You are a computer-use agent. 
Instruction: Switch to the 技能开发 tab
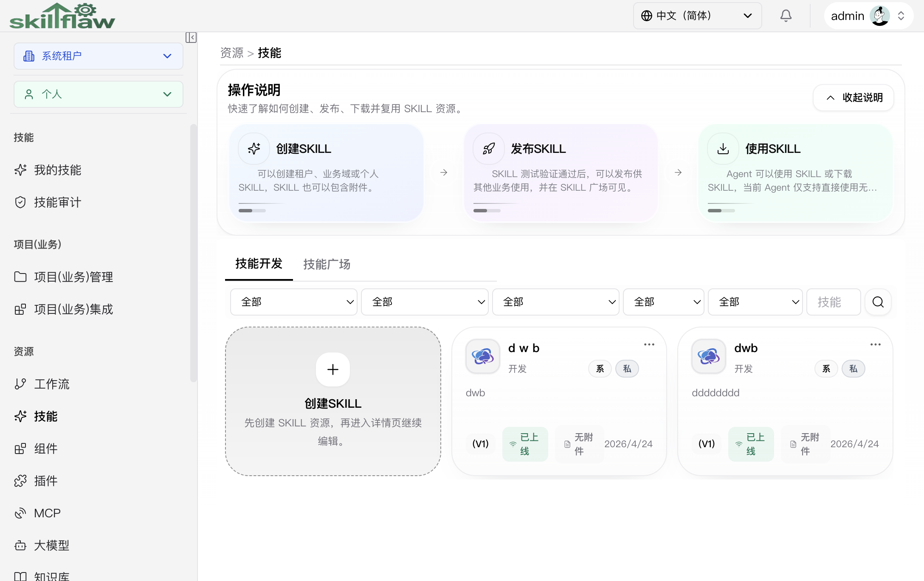(x=259, y=264)
